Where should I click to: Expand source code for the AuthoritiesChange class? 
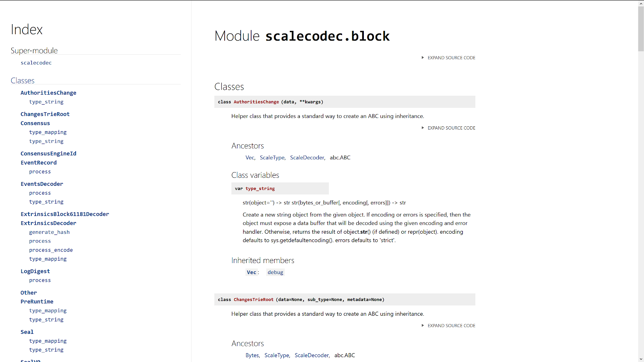click(x=451, y=128)
